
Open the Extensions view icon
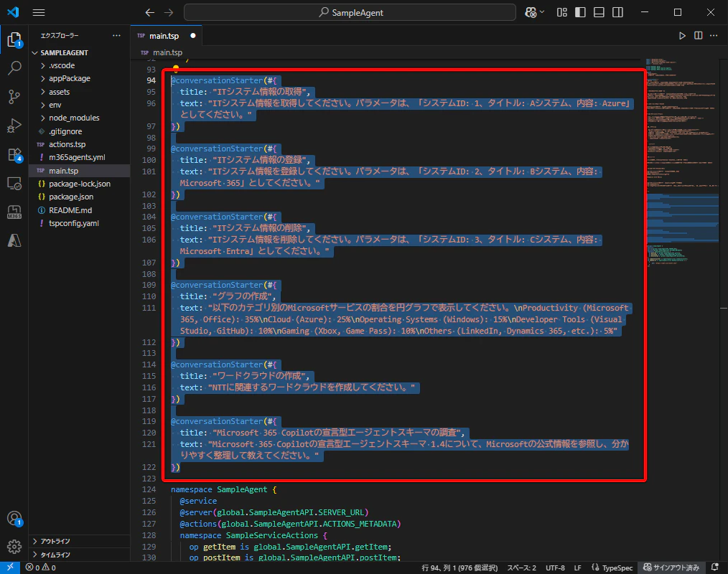click(x=14, y=154)
